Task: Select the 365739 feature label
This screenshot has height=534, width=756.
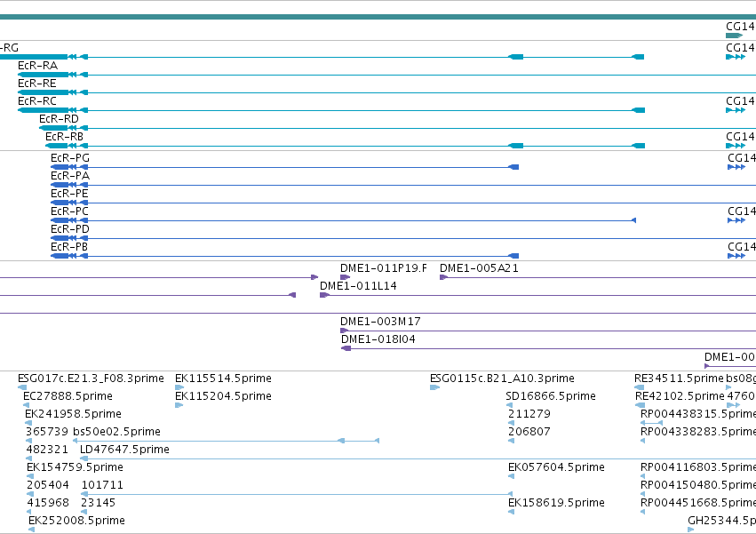Action: [47, 432]
